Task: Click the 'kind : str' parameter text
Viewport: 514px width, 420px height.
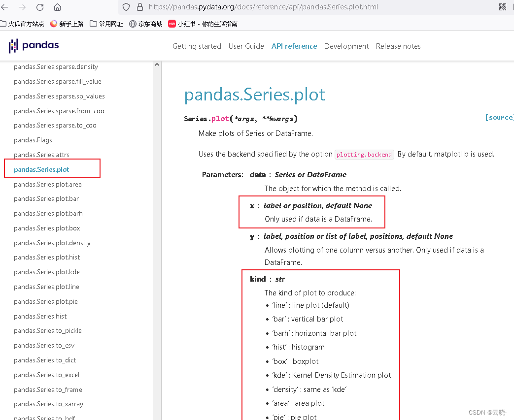Action: [x=267, y=279]
